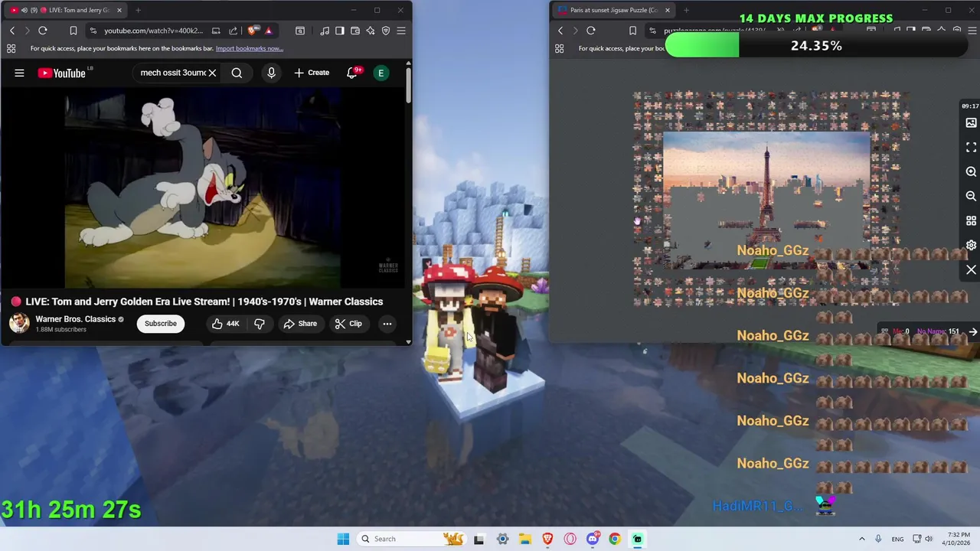The image size is (980, 551).
Task: Run search with YouTube magnifier button
Action: point(237,73)
